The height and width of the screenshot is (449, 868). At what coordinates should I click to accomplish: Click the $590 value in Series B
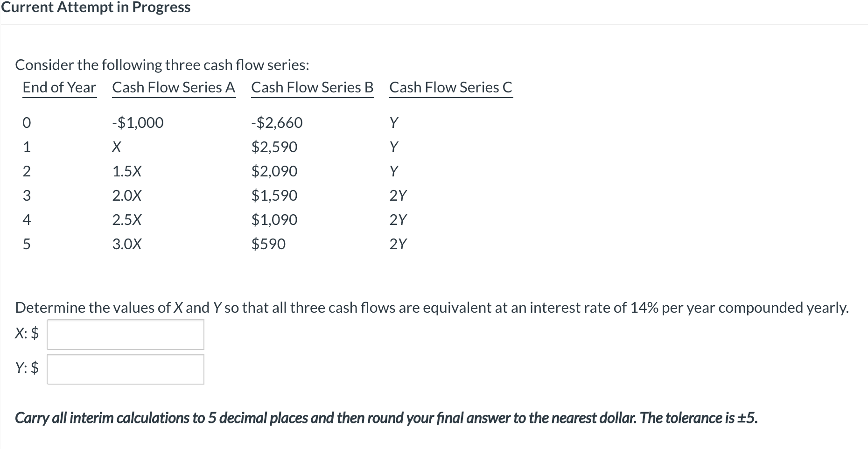point(268,244)
